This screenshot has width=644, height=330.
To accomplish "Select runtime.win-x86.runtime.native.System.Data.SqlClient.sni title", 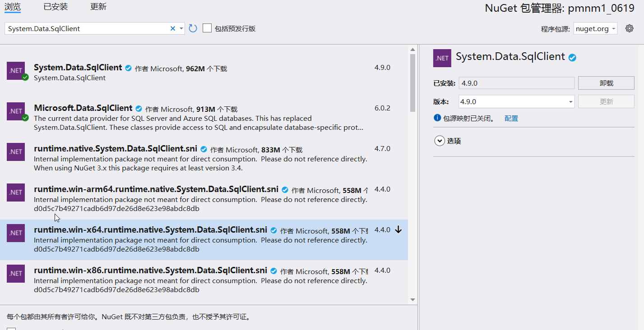I will [151, 270].
